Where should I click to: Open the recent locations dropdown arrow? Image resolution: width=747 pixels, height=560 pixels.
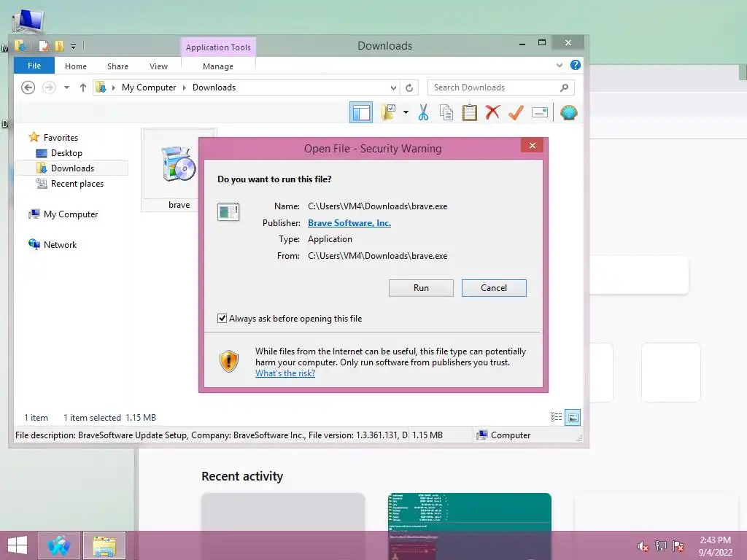pyautogui.click(x=66, y=87)
